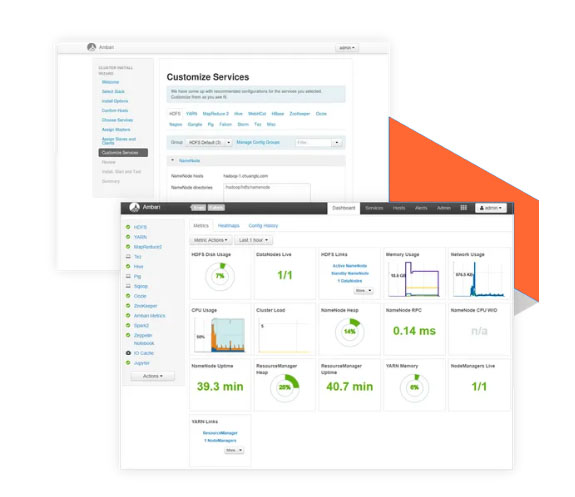Click the YARN green status icon

(128, 237)
